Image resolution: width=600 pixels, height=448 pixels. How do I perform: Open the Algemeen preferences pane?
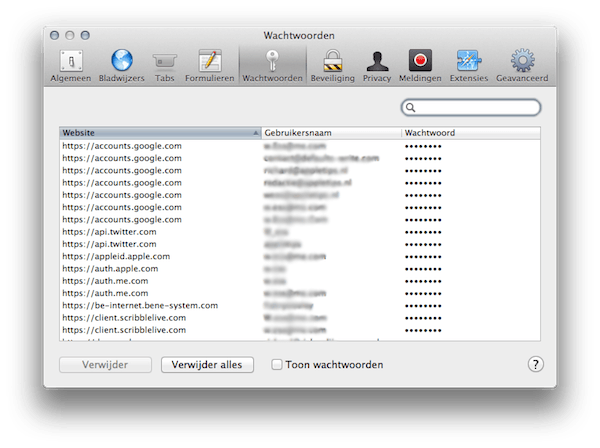click(71, 65)
